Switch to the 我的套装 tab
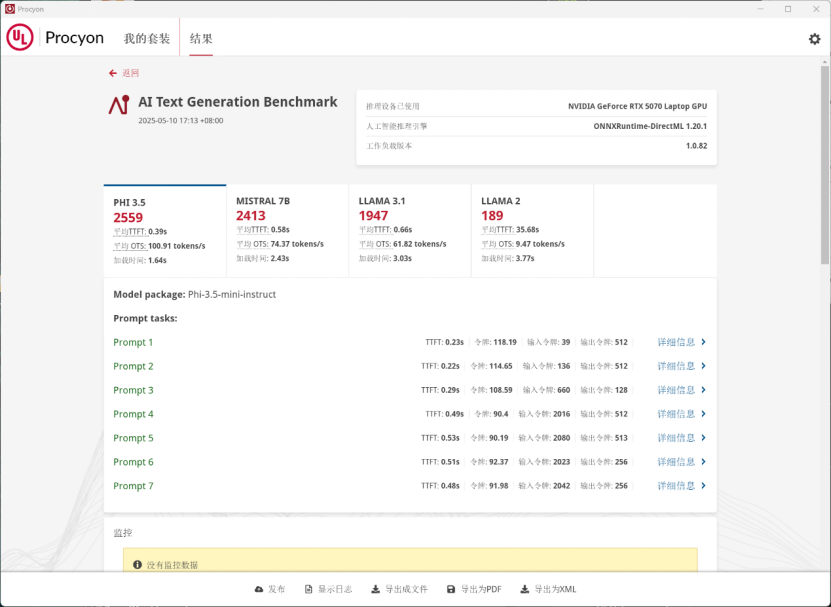This screenshot has height=607, width=831. point(147,39)
